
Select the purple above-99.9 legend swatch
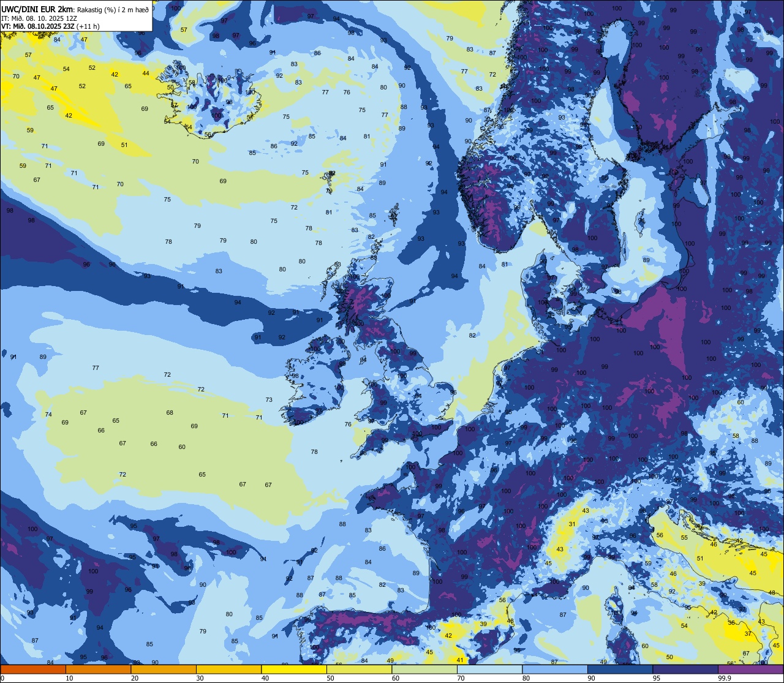751,669
